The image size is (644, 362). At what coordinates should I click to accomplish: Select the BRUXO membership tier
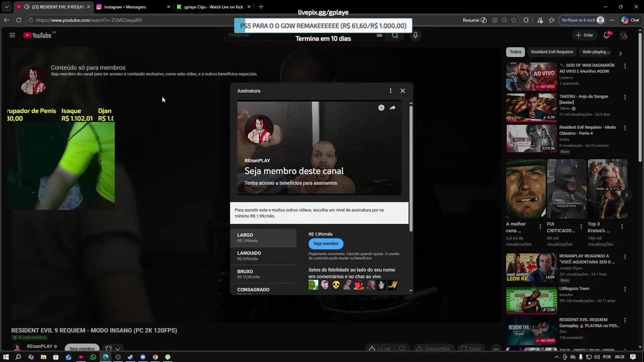[263, 274]
